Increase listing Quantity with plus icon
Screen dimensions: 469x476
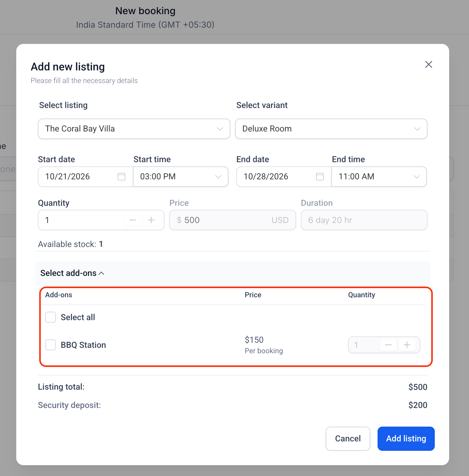pyautogui.click(x=151, y=220)
